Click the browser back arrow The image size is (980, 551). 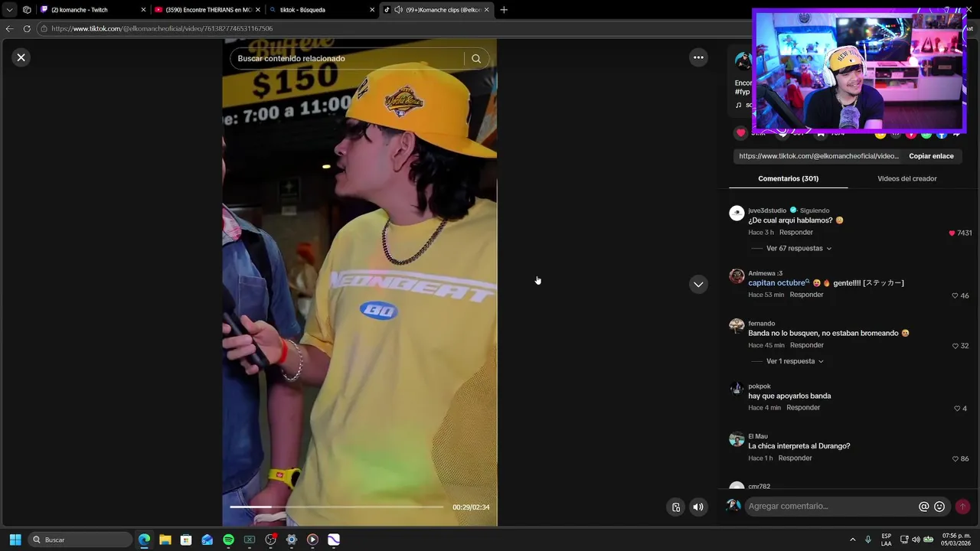[9, 28]
